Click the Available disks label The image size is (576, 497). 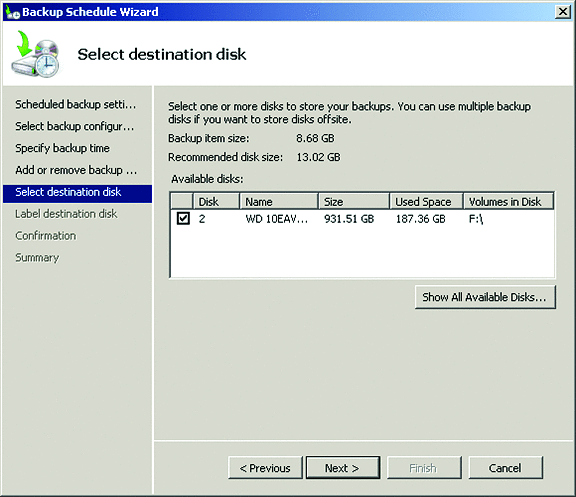pyautogui.click(x=207, y=179)
